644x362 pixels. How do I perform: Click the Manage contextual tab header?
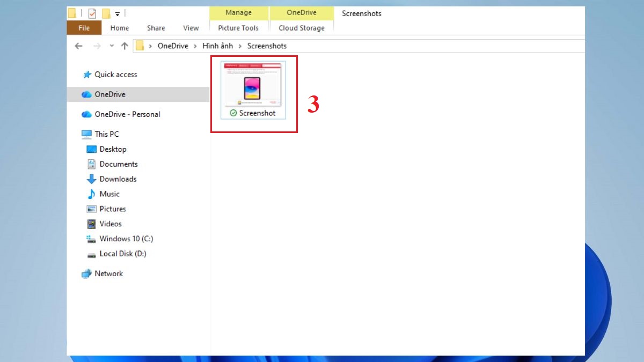(x=238, y=13)
